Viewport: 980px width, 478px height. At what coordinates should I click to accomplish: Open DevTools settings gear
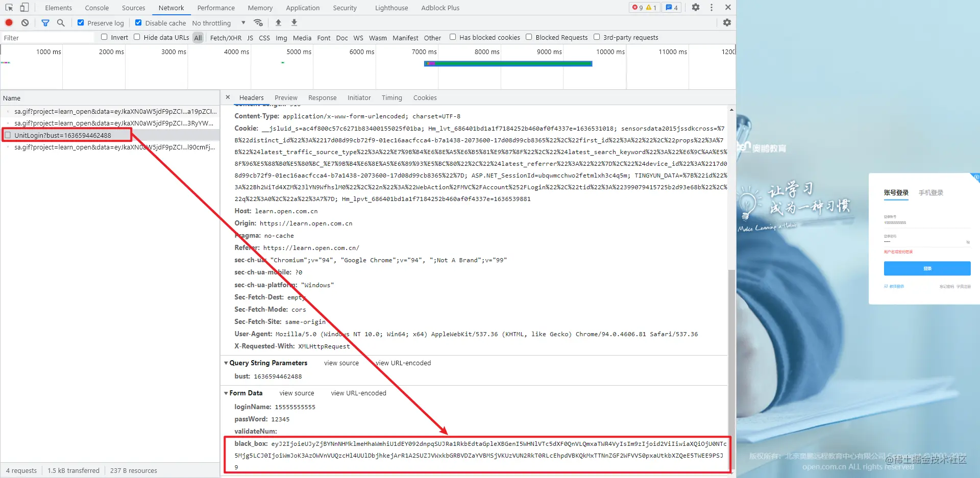(x=696, y=8)
